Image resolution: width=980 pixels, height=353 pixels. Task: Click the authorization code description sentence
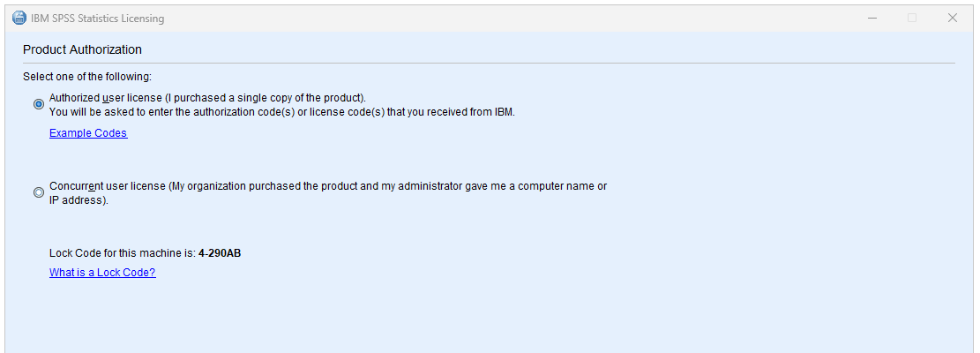point(281,112)
